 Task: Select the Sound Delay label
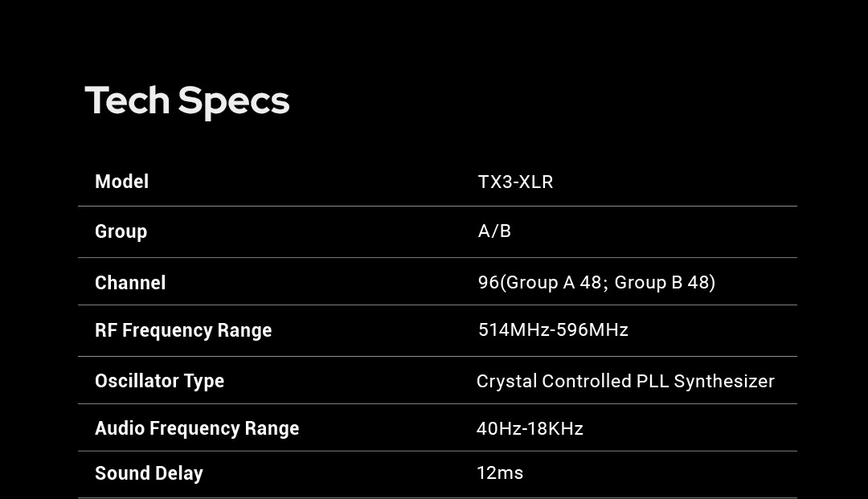[x=149, y=473]
